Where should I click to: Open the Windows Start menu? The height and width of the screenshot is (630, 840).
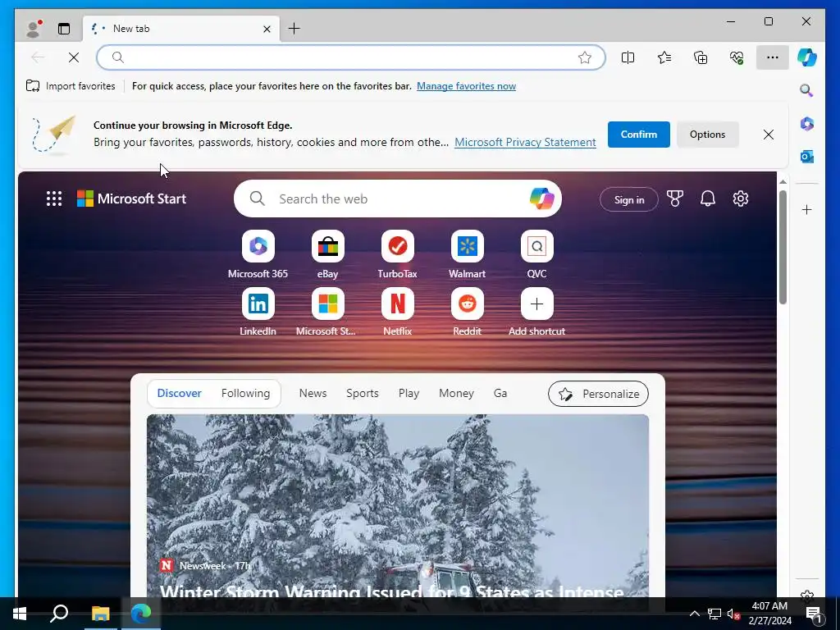tap(20, 614)
